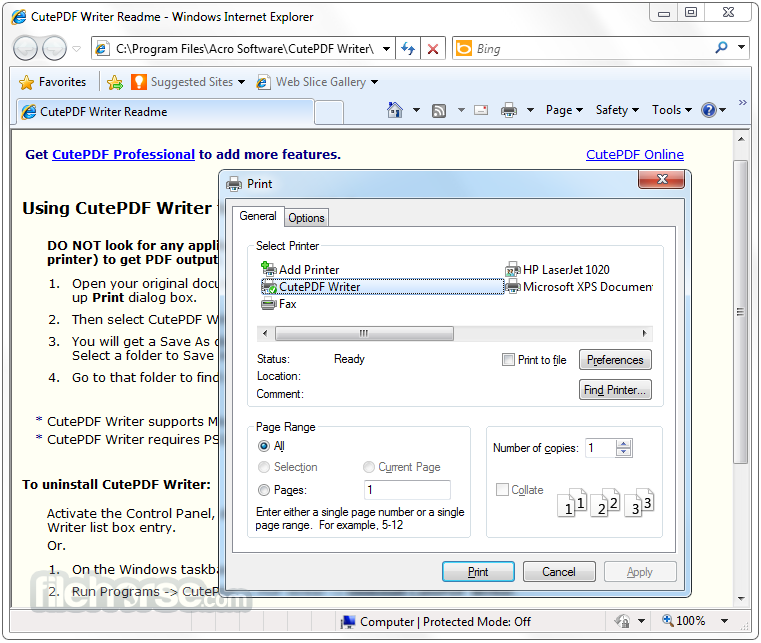Click the Preferences button

pyautogui.click(x=615, y=360)
